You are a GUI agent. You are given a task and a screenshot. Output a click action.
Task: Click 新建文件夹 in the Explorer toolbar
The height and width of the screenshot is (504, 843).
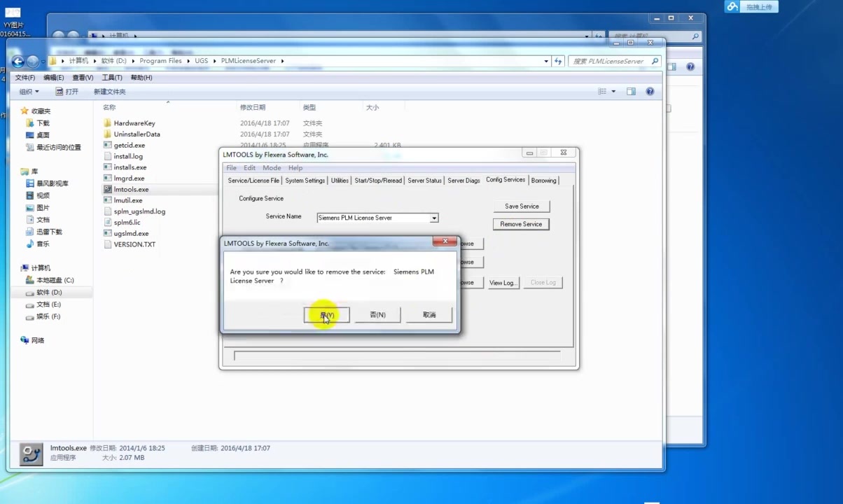click(x=110, y=92)
